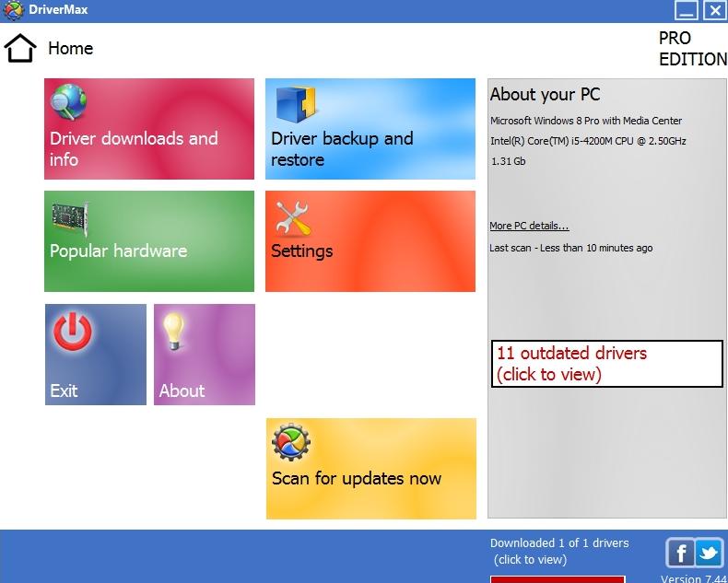
Task: Click the circuit board hardware icon
Action: [70, 218]
